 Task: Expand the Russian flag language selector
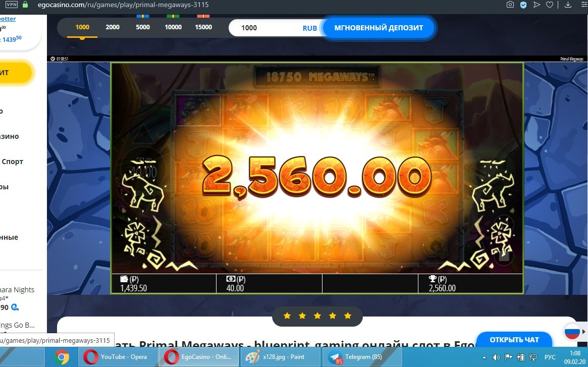[572, 333]
